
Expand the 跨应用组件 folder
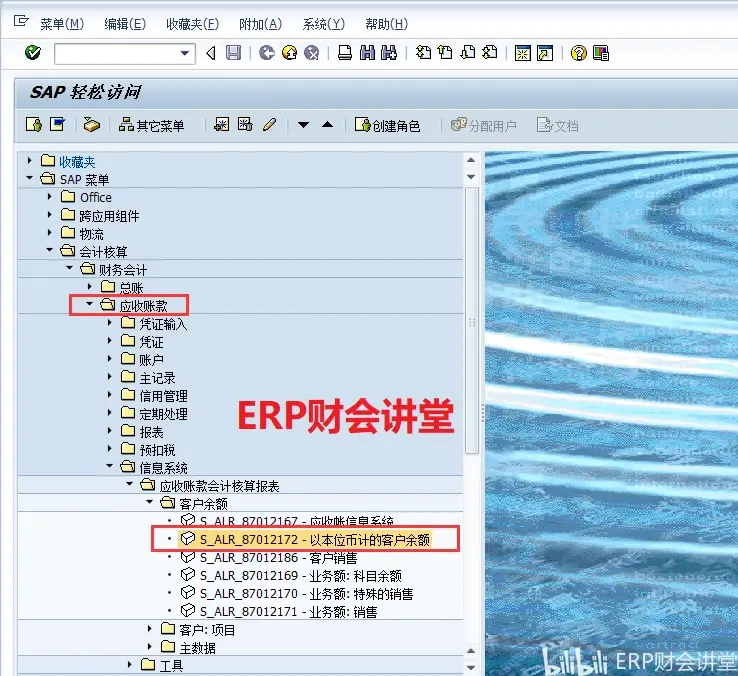tap(49, 215)
